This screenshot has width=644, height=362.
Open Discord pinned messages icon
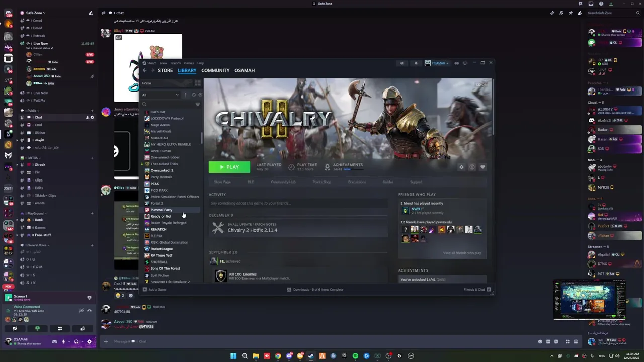(x=570, y=13)
